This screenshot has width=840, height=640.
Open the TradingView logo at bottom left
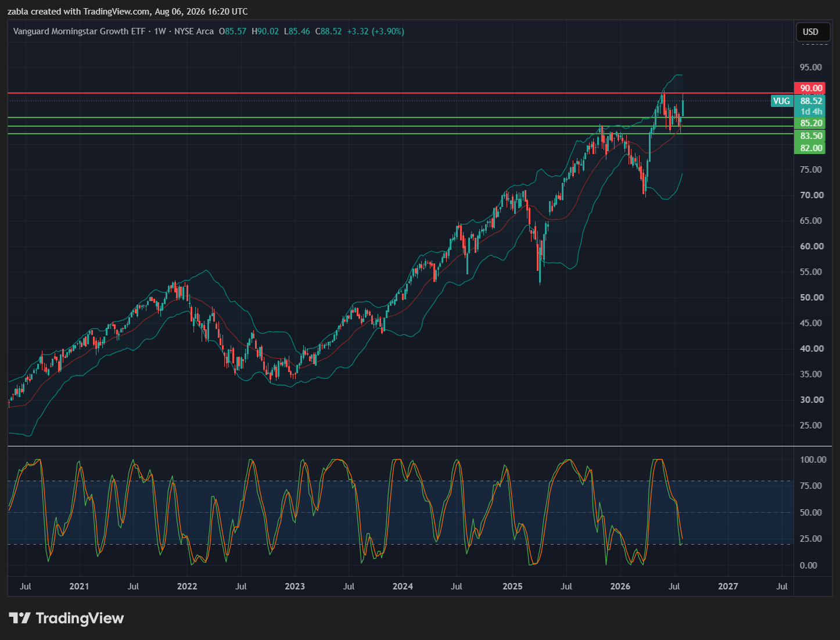66,618
